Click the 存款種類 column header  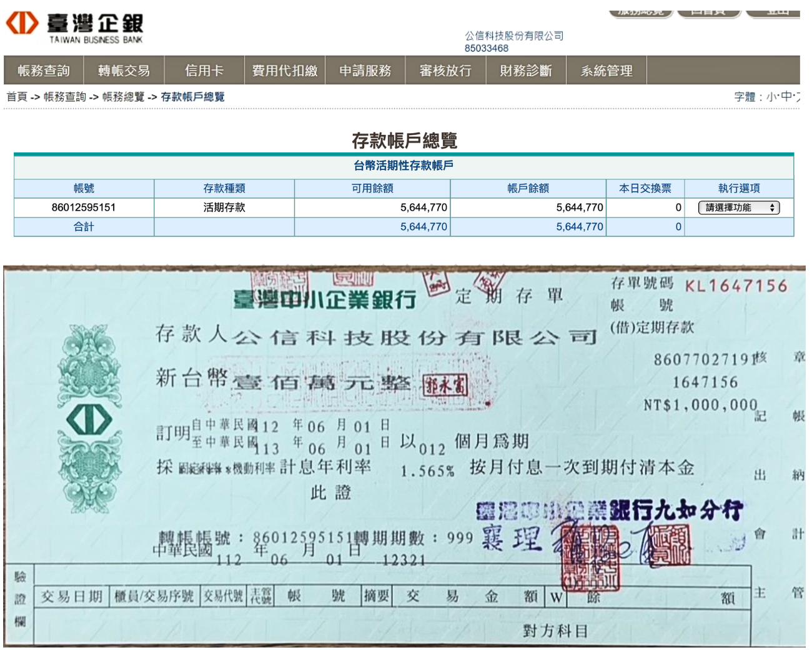click(x=224, y=188)
